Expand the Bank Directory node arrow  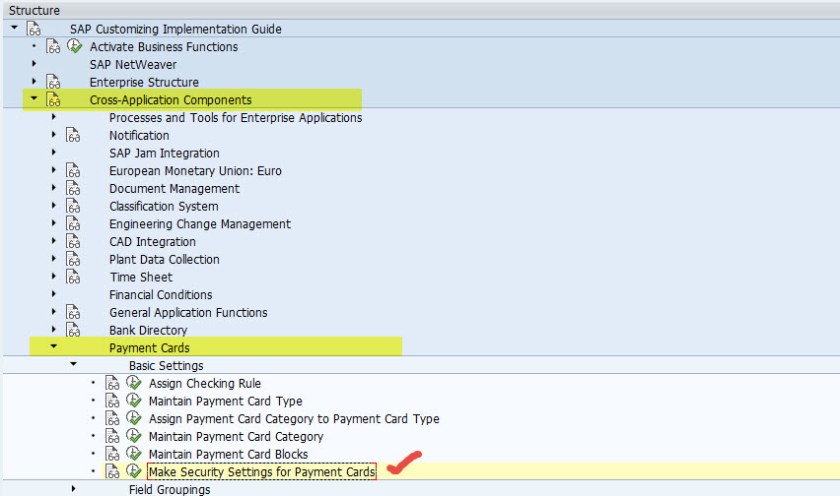pos(54,329)
